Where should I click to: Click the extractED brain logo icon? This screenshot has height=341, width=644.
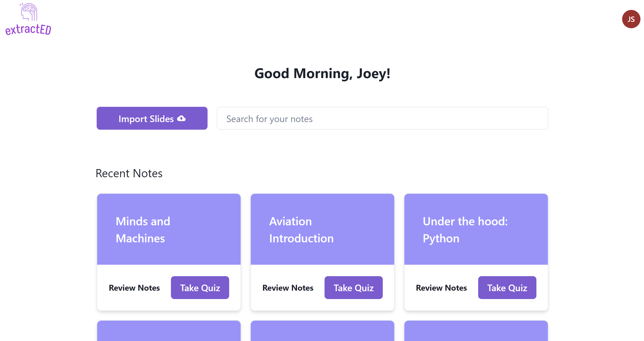(29, 12)
